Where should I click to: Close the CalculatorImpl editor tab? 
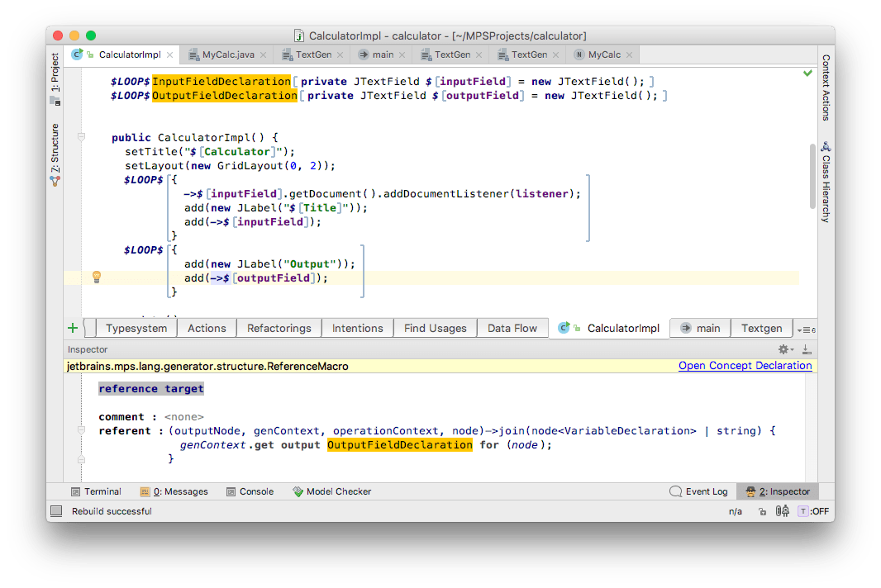click(169, 55)
